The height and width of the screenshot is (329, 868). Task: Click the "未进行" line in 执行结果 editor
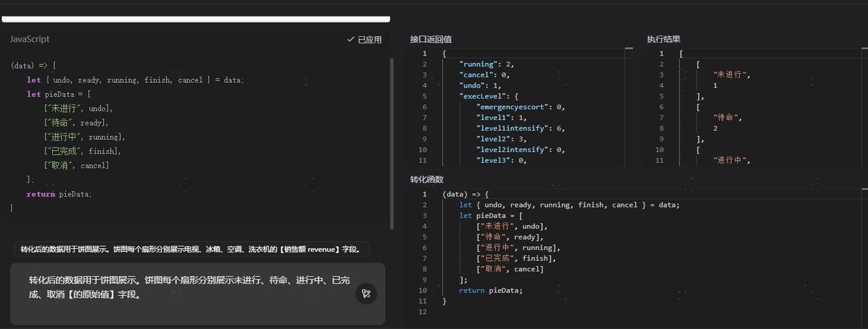(731, 75)
